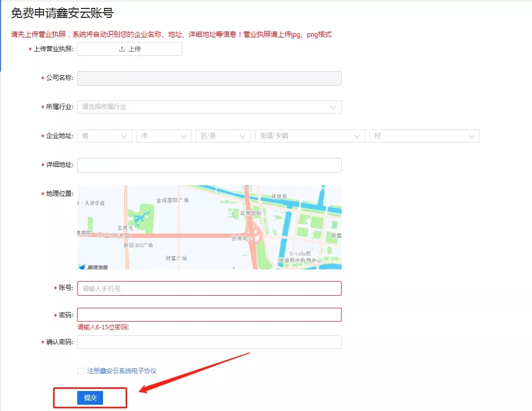Viewport: 532px width, 411px height.
Task: Open the 所属行业 industry dropdown
Action: 209,107
